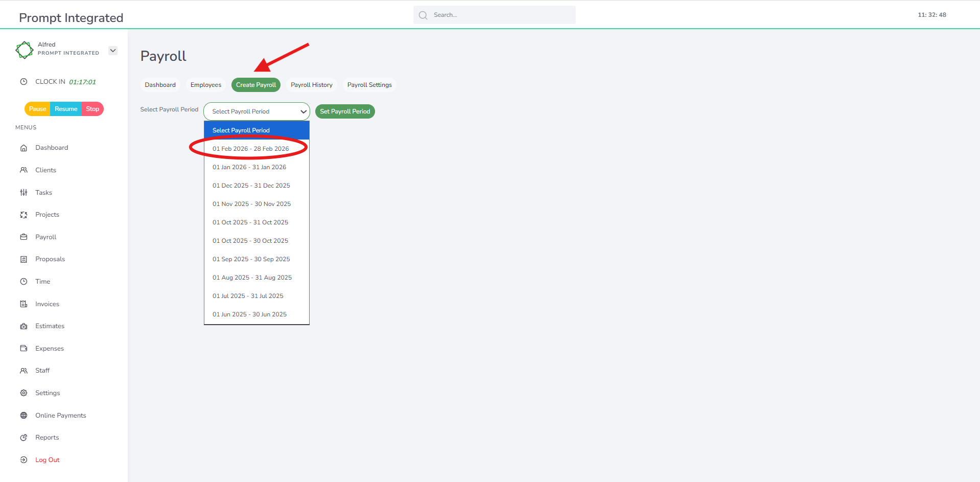Pause the clock-in timer
Screen dimensions: 980x482
(x=37, y=109)
